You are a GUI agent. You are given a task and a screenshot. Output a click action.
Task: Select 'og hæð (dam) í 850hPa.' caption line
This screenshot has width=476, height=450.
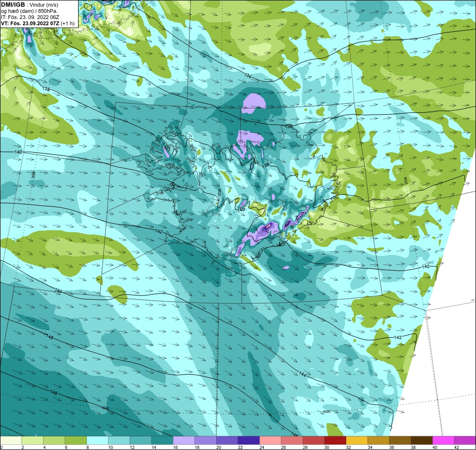[30, 11]
